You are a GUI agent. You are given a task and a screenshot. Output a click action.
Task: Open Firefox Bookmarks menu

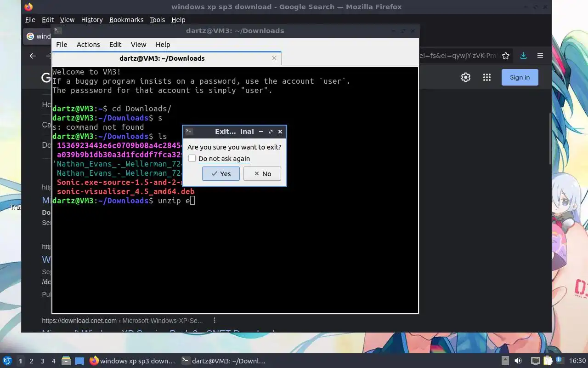[126, 20]
